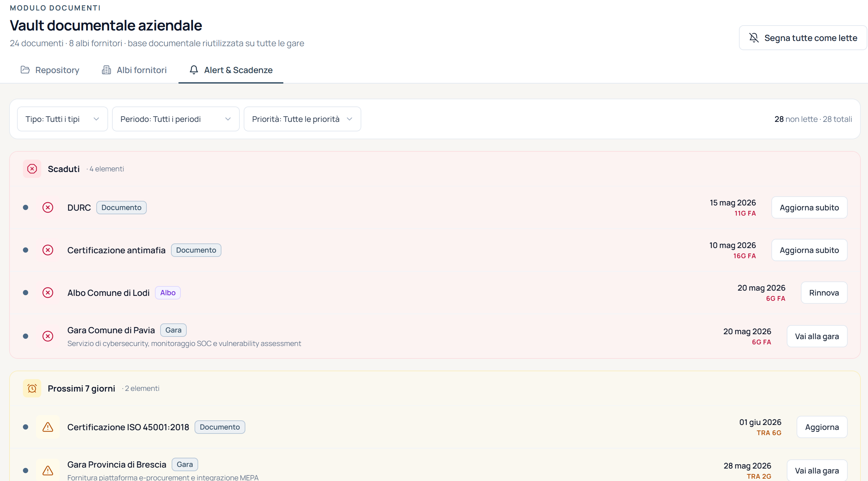Click the unread dot on Albo Comune di Lodi
This screenshot has height=481, width=868.
tap(26, 293)
